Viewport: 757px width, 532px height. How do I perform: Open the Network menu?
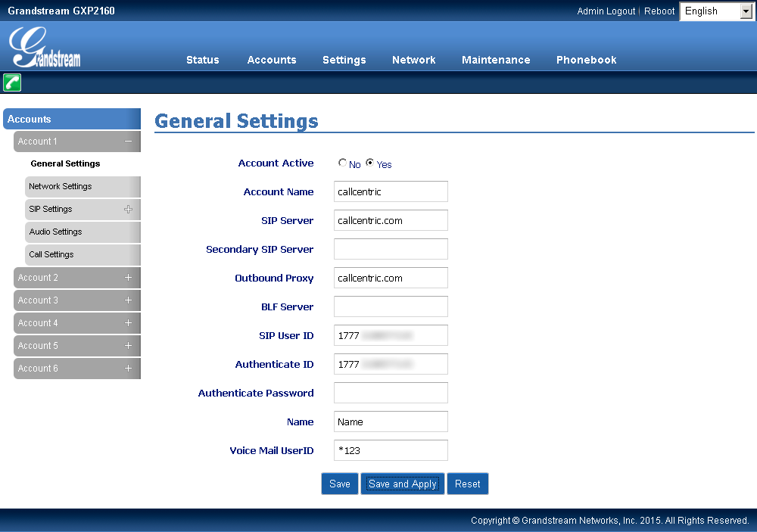[414, 60]
